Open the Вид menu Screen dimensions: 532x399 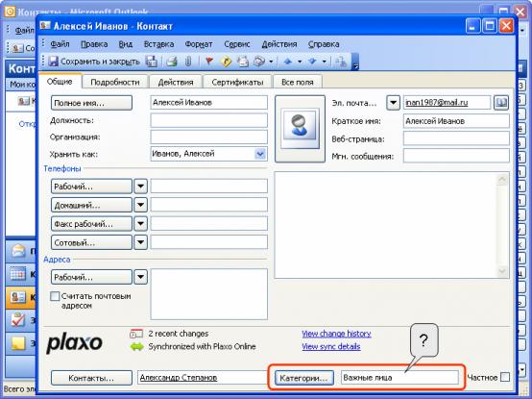tap(126, 44)
